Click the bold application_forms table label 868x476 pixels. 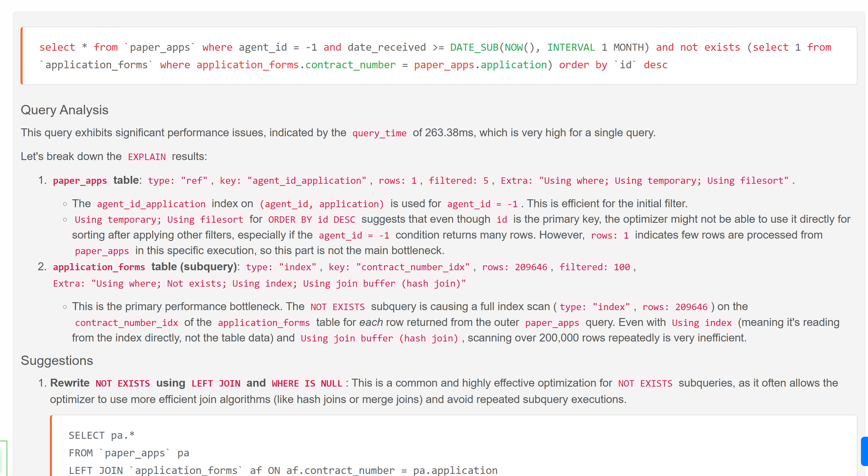pyautogui.click(x=99, y=267)
